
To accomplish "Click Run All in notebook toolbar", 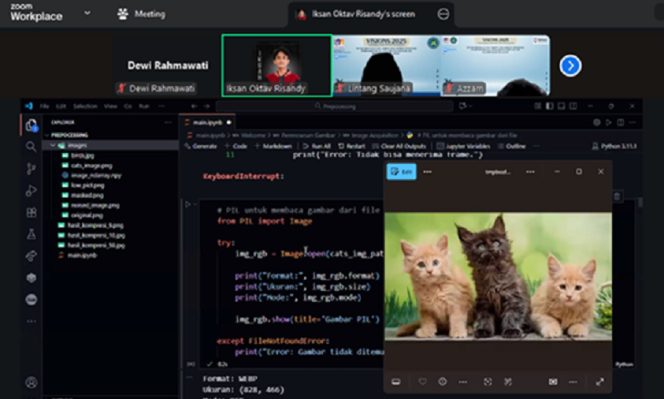I will point(317,146).
